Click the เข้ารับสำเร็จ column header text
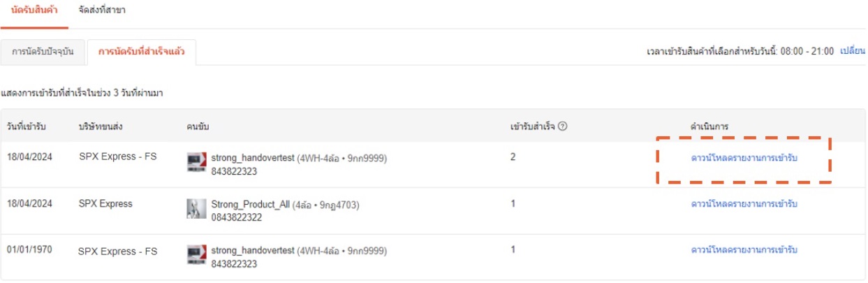The height and width of the screenshot is (283, 868). click(533, 126)
